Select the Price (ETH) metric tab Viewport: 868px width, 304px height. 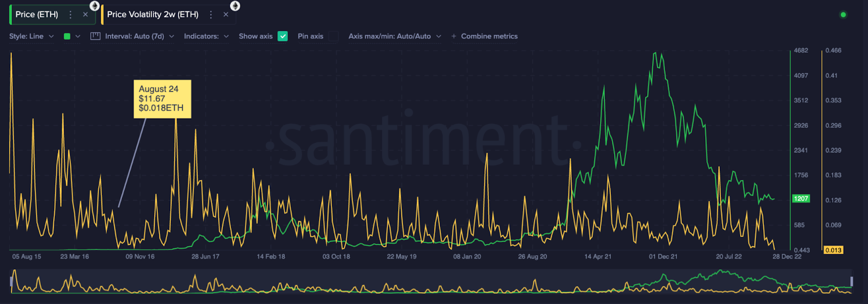tap(37, 15)
